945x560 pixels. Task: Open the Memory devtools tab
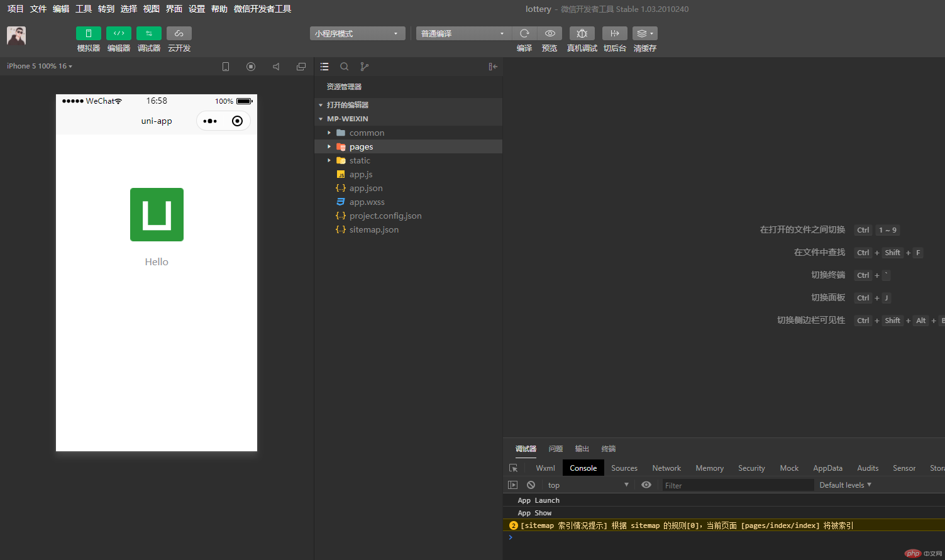tap(710, 468)
